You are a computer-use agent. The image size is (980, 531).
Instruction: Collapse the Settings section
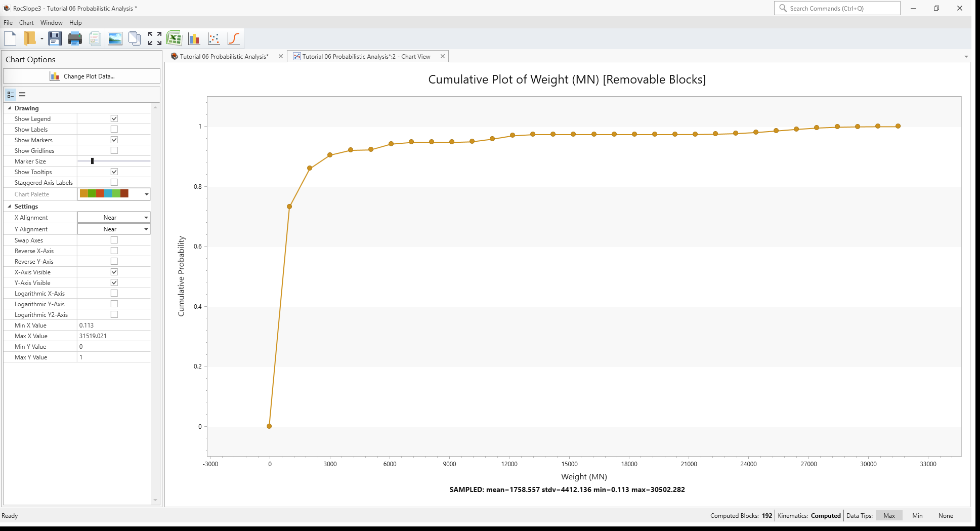(9, 207)
